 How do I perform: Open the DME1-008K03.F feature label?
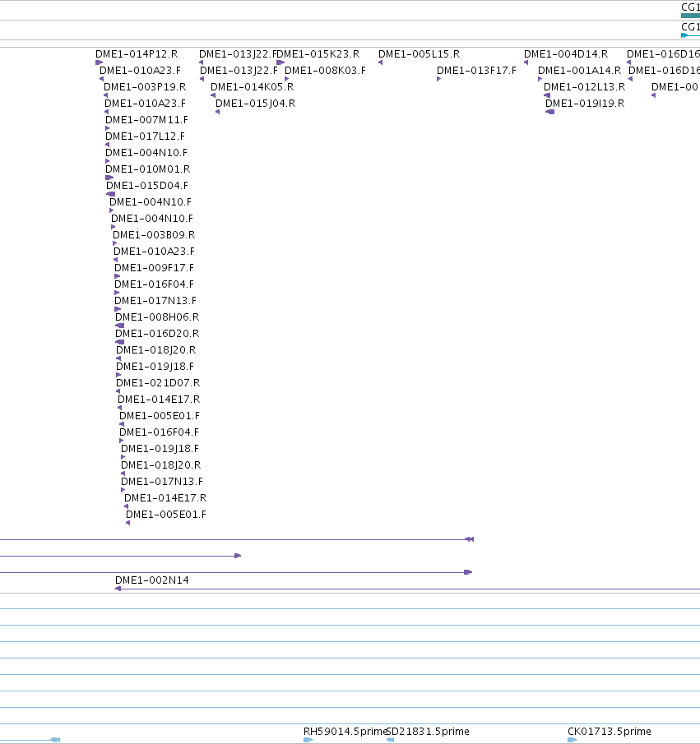pos(325,71)
